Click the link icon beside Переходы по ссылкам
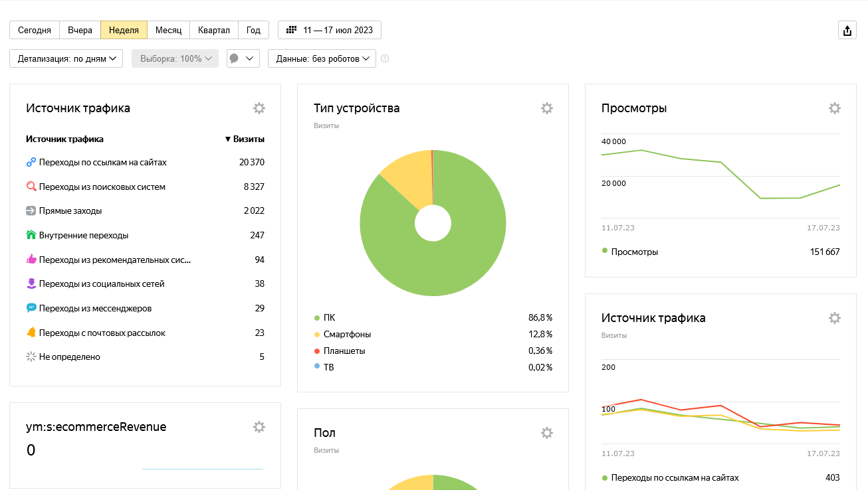The image size is (868, 490). pos(31,162)
